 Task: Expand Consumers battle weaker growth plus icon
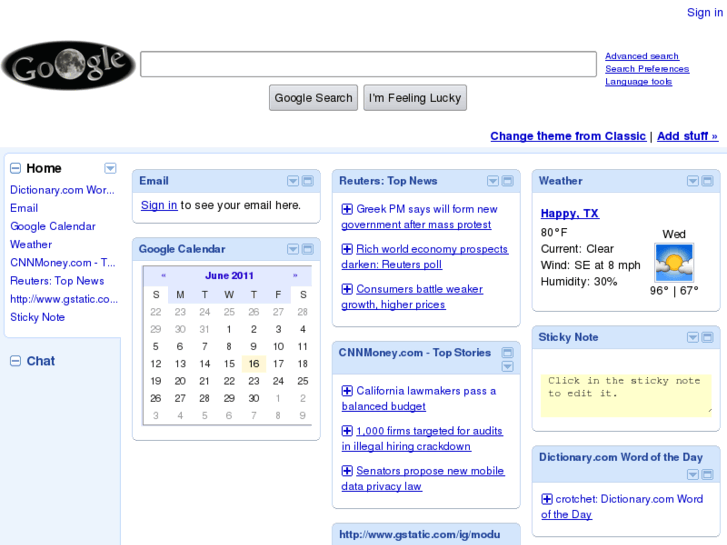pyautogui.click(x=347, y=289)
